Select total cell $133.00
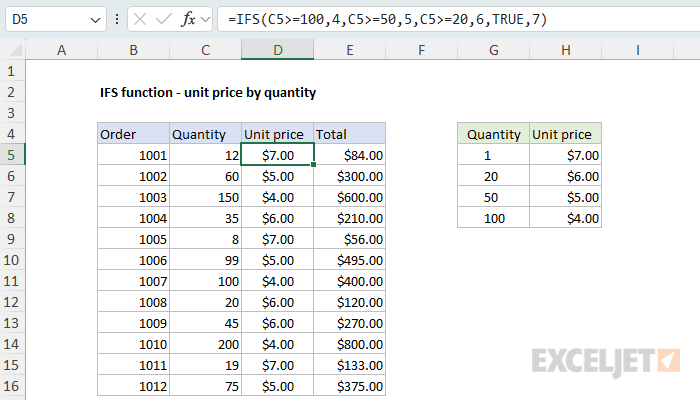The image size is (700, 400). [x=350, y=365]
